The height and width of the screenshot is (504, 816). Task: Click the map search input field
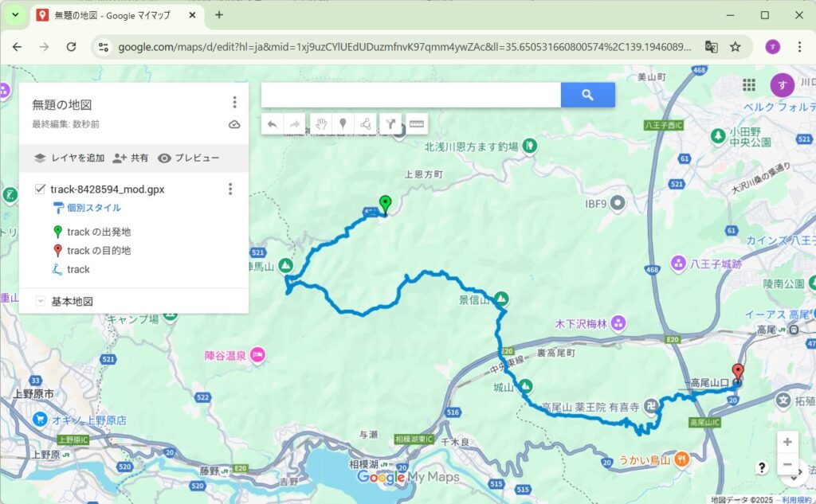point(411,96)
